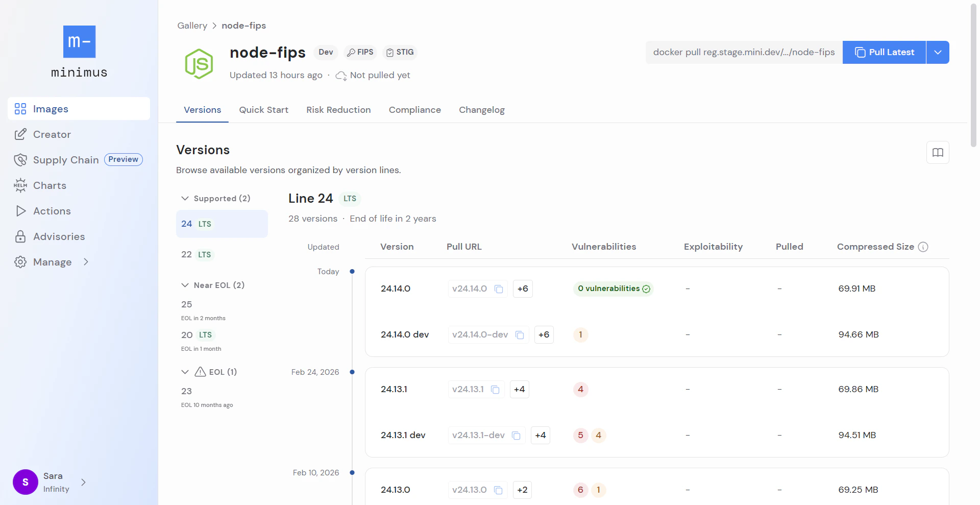Copy v24.13.1 pull URL
Viewport: 980px width, 505px height.
coord(495,390)
